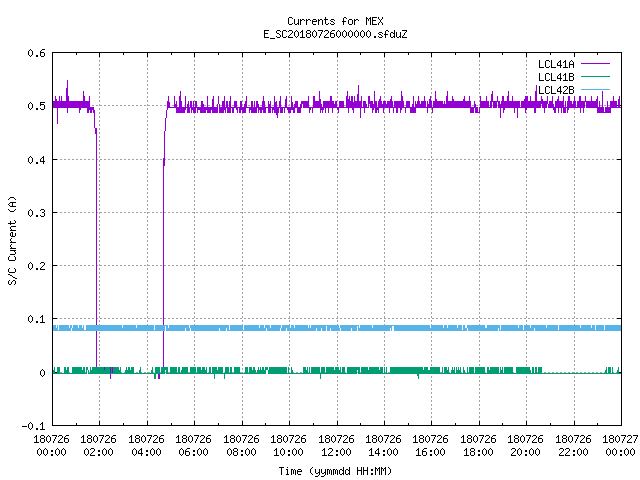Click the y-axis label 'S/C Current (A)'

[12, 240]
